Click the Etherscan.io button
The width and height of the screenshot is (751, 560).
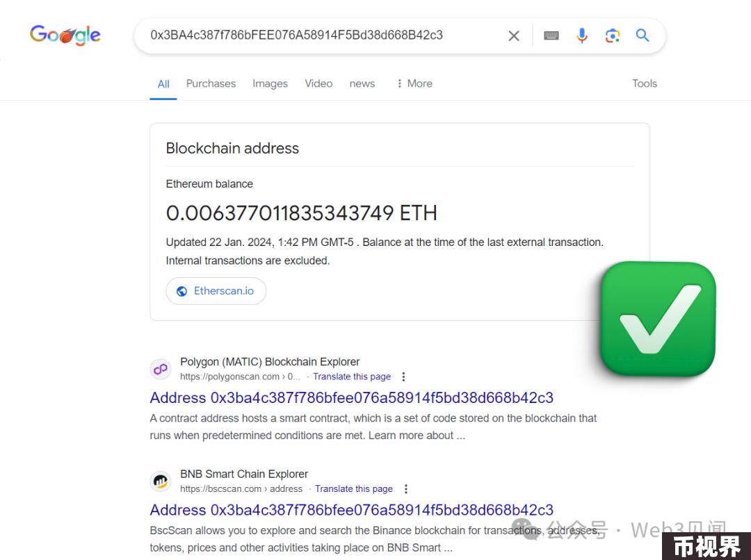click(216, 291)
